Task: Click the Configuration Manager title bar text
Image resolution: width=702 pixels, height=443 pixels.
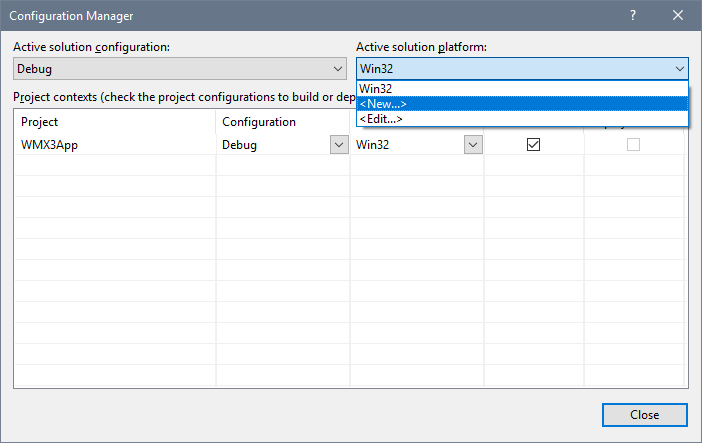Action: pos(78,16)
